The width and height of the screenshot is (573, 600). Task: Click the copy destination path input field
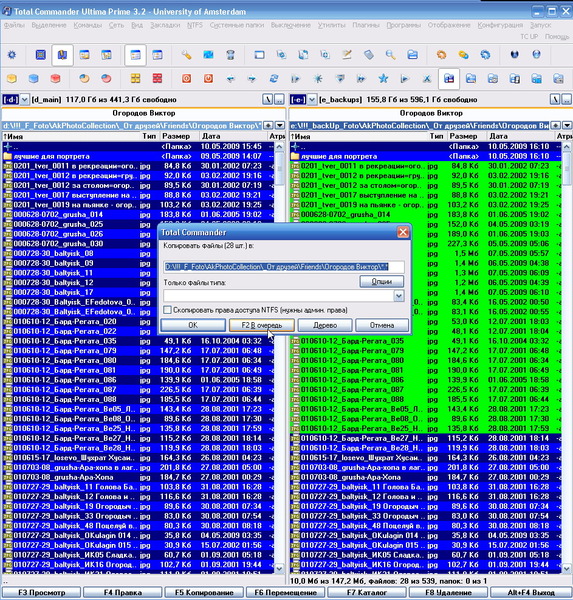pos(284,267)
